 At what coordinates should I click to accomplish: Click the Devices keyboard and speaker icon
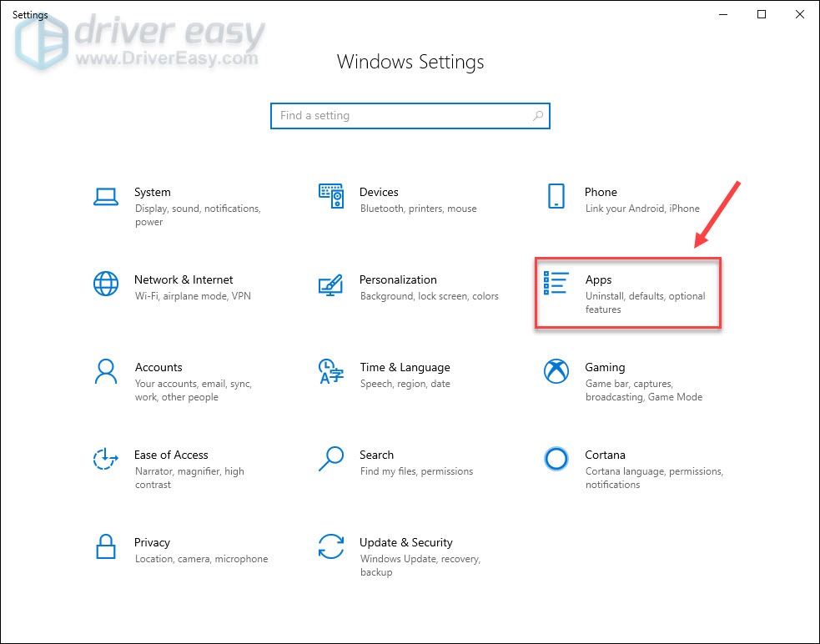point(331,196)
